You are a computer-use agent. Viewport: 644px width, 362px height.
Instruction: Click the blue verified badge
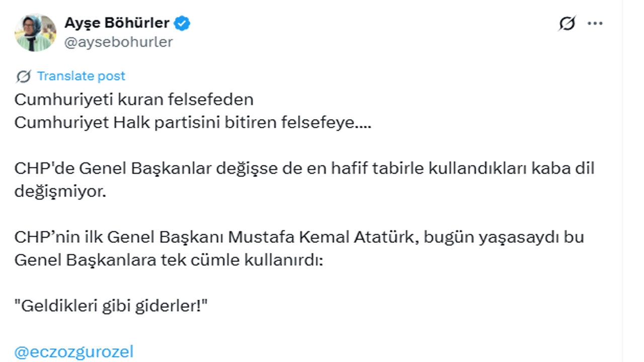(x=182, y=23)
